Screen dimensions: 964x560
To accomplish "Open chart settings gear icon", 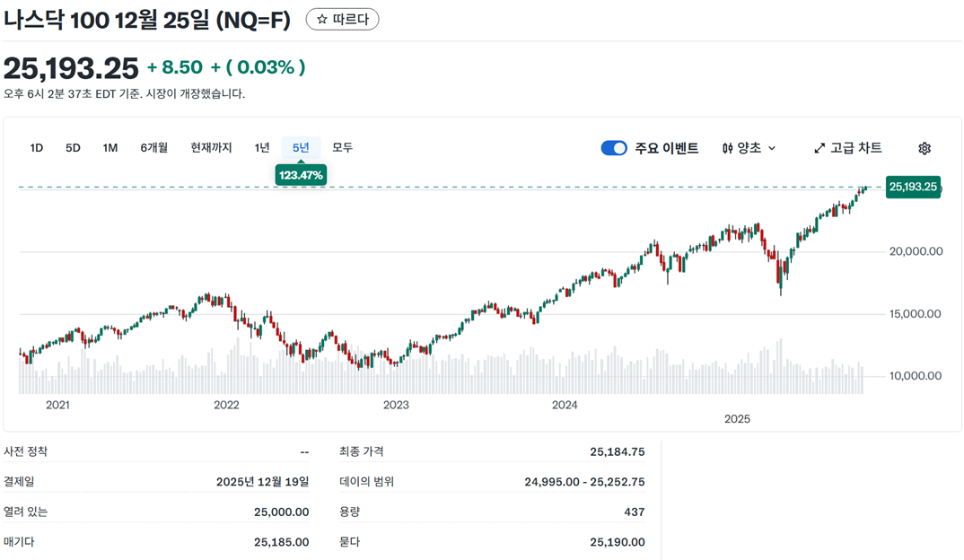I will pos(924,148).
